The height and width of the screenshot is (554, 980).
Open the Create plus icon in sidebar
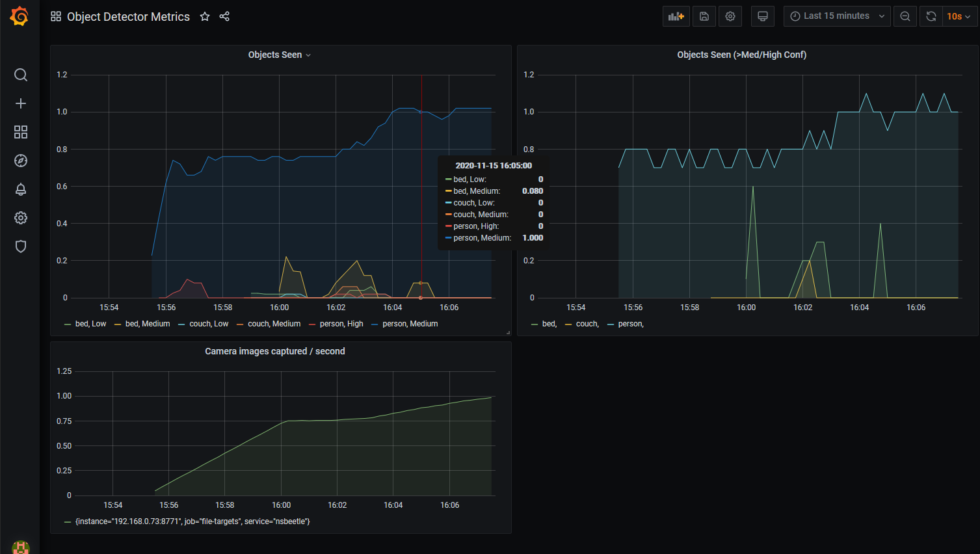[x=21, y=103]
